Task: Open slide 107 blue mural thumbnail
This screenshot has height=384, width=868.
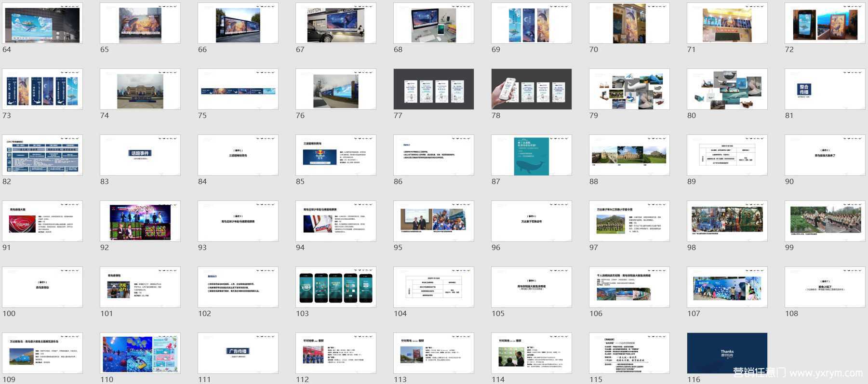Action: click(x=727, y=287)
